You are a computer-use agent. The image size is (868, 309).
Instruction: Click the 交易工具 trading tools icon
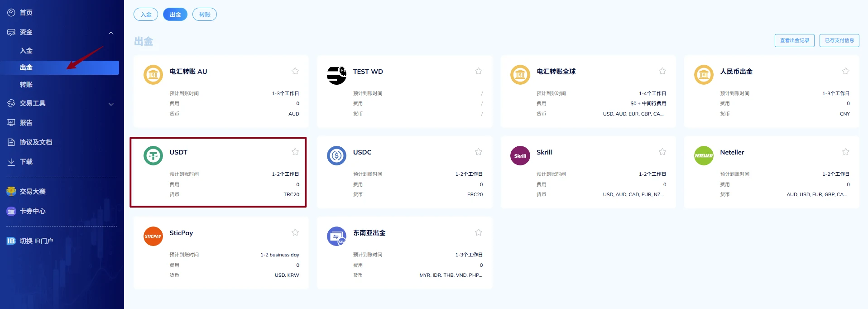coord(11,103)
